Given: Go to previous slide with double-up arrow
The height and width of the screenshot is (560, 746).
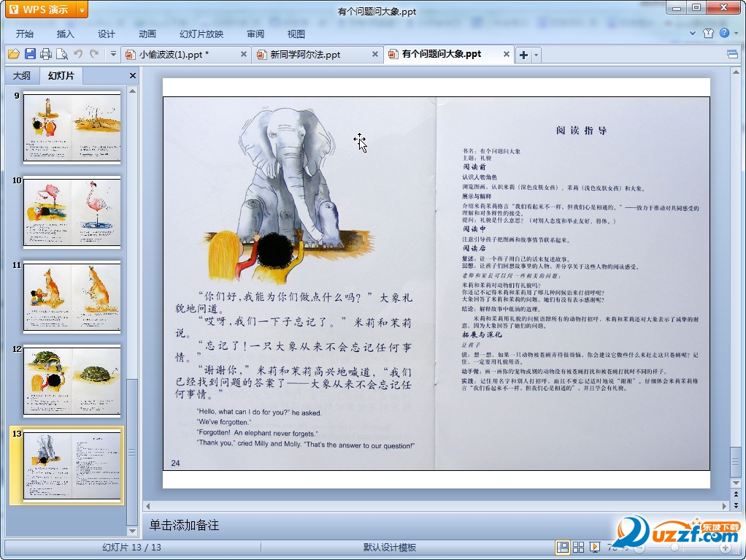Looking at the screenshot, I should coord(736,494).
